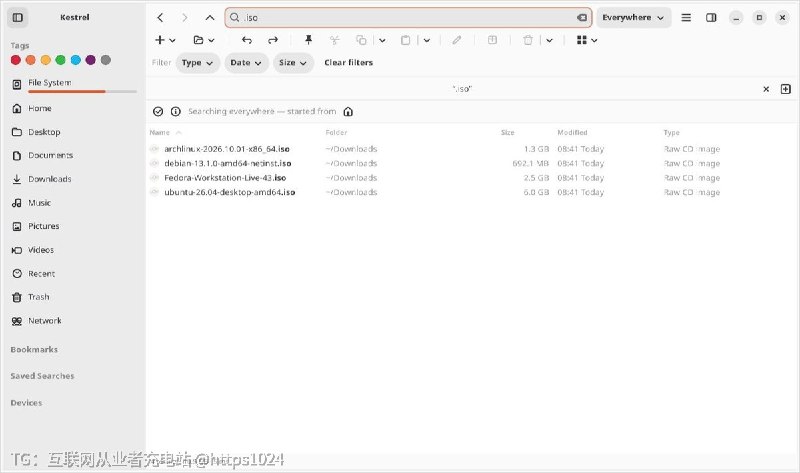Image resolution: width=800 pixels, height=473 pixels.
Task: Expand the view mode dropdown
Action: (594, 40)
